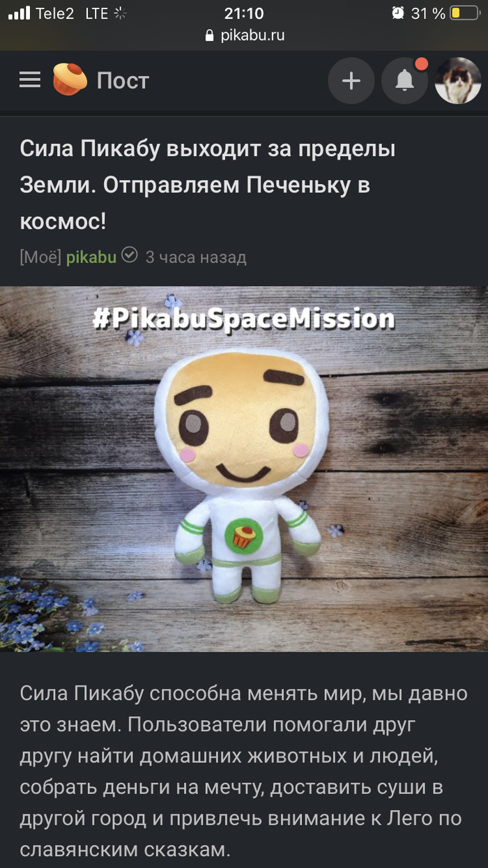This screenshot has height=868, width=488.
Task: Tap the post paragraph starting 'Сила Пикабу способна'
Action: tap(241, 771)
